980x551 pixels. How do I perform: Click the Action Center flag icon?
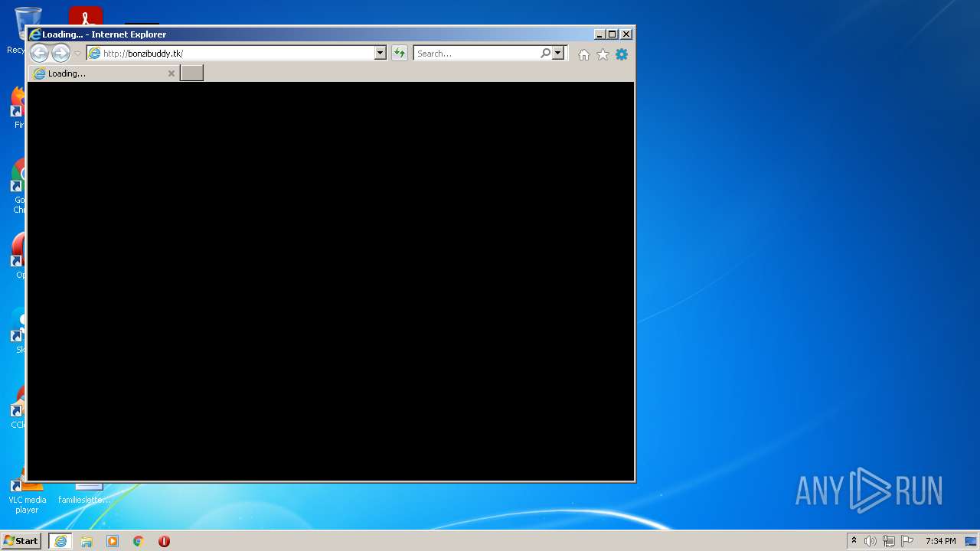[906, 541]
